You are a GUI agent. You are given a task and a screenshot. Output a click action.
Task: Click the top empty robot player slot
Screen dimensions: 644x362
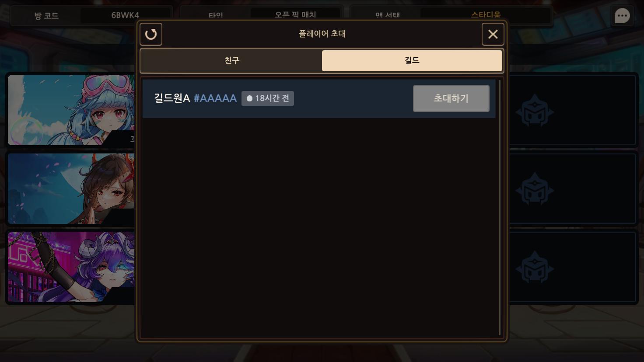(573, 110)
